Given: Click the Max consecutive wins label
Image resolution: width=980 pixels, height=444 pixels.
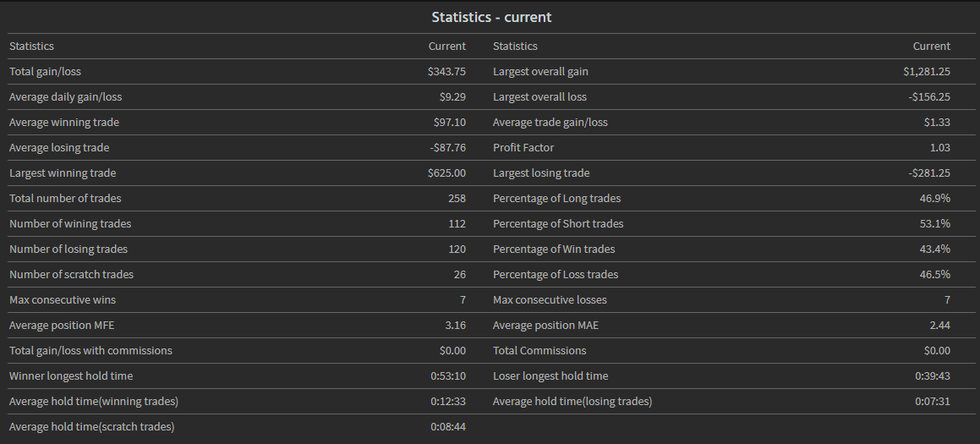Looking at the screenshot, I should [63, 300].
